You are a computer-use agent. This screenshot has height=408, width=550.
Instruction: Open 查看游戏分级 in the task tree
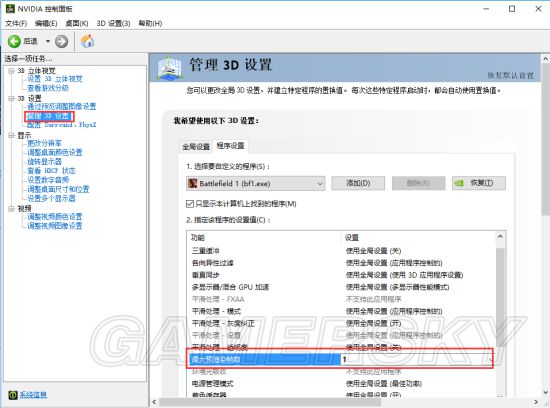[x=48, y=88]
